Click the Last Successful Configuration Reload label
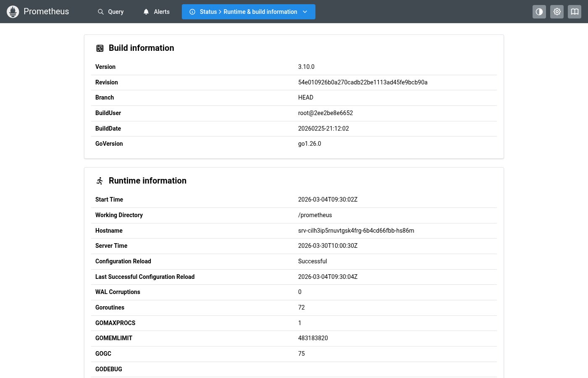588x378 pixels. point(145,277)
